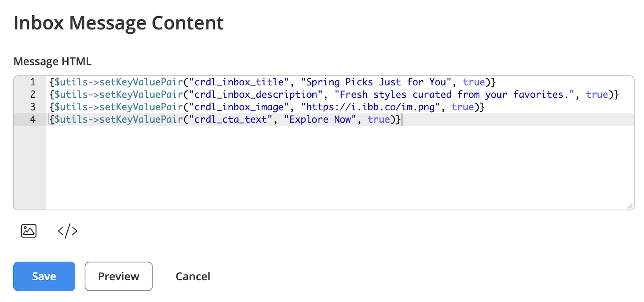Select line number 1 in gutter

pyautogui.click(x=33, y=82)
